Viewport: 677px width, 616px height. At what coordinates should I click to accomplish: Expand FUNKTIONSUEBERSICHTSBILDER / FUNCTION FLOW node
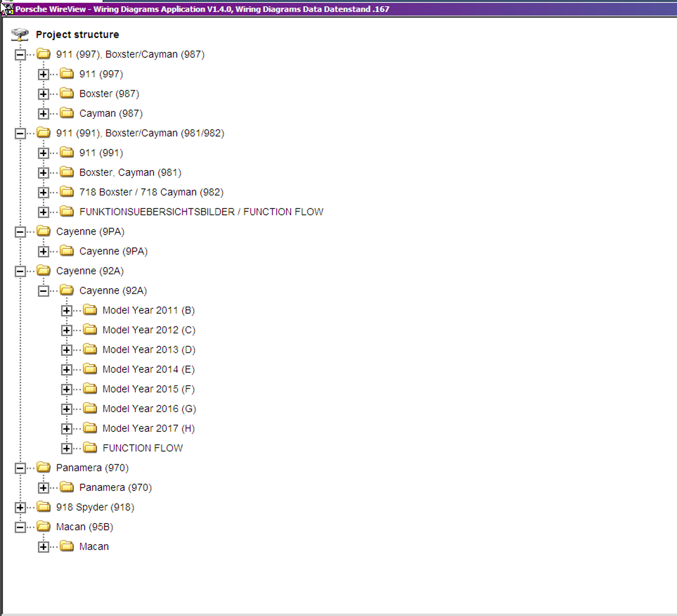[x=43, y=212]
